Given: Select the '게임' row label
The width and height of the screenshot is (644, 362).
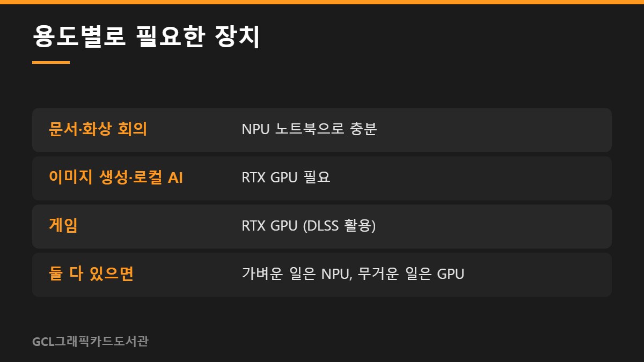Looking at the screenshot, I should click(63, 226).
